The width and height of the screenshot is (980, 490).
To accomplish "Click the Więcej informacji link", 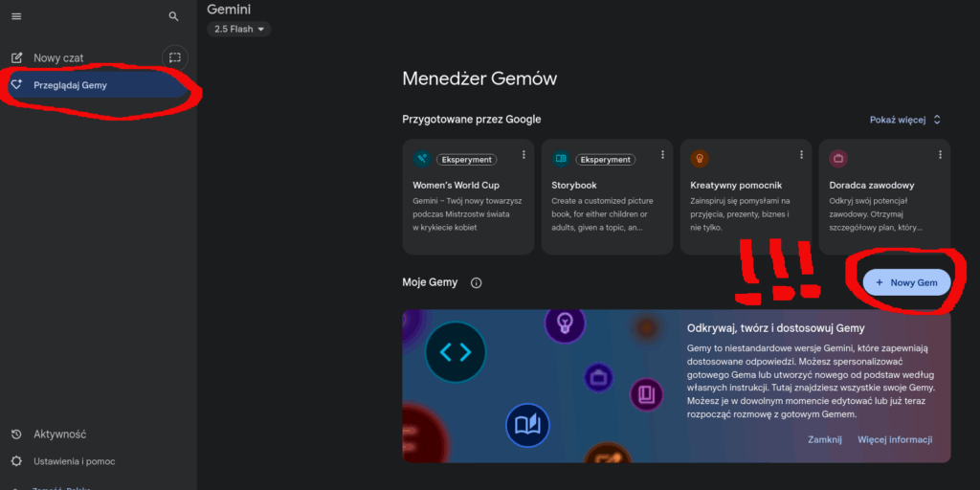I will [895, 439].
